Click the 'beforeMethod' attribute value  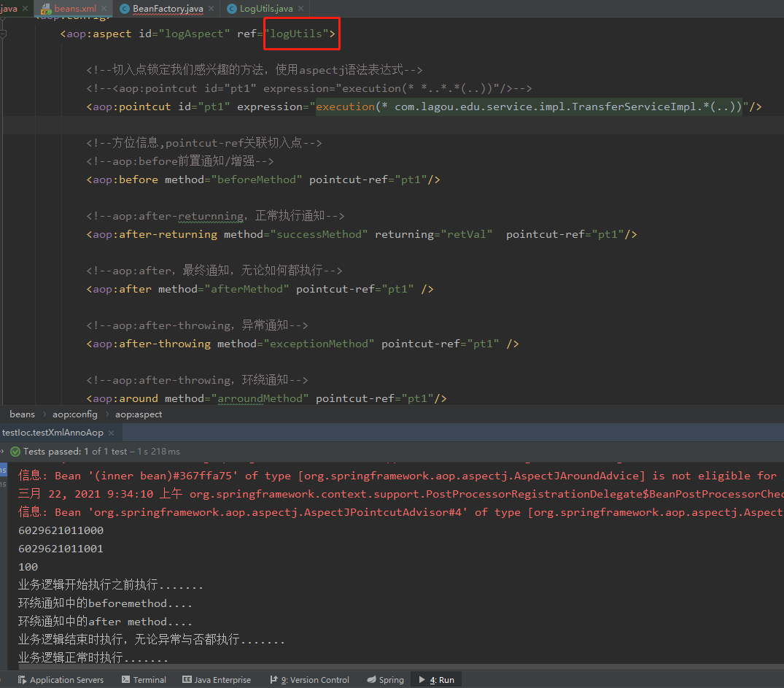click(x=257, y=179)
